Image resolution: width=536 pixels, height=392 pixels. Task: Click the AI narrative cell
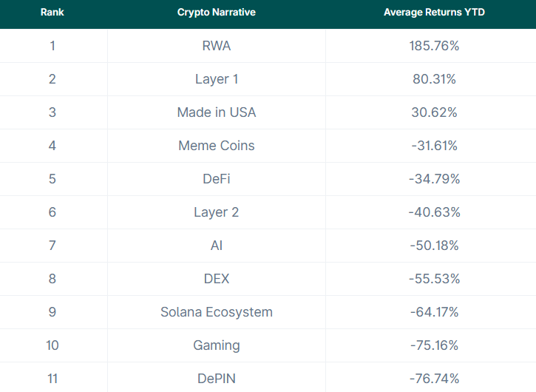point(217,246)
